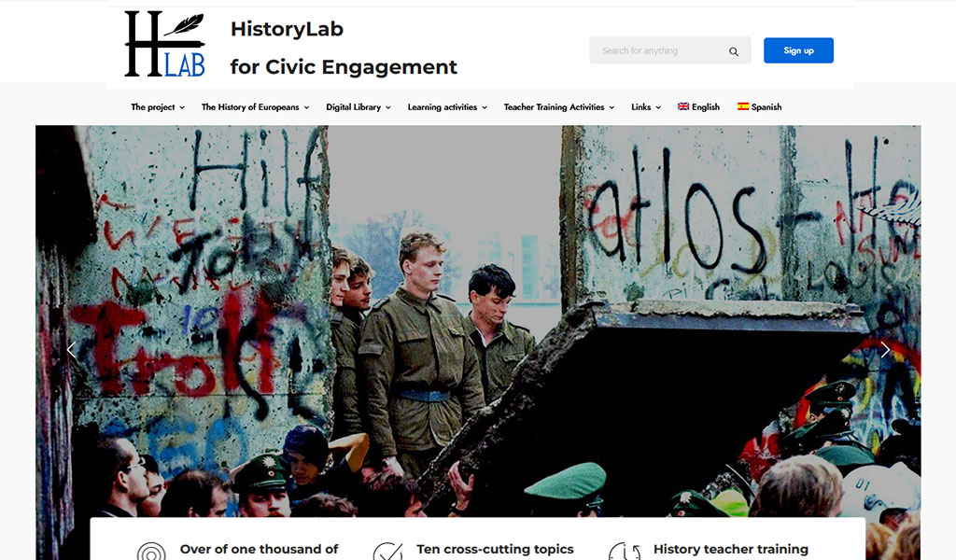Expand The History of Europeans chevron
Screen dimensions: 956x560
[306, 107]
